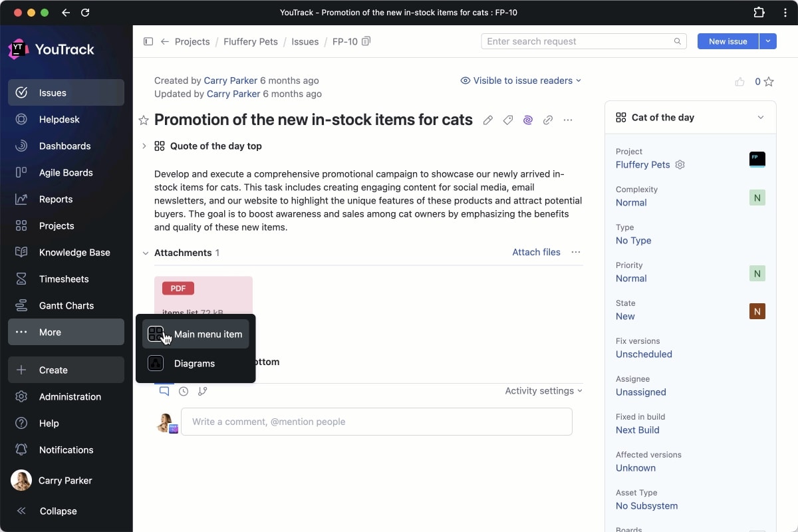Toggle the sidebar panel icon near breadcrumbs
798x532 pixels.
pos(148,41)
